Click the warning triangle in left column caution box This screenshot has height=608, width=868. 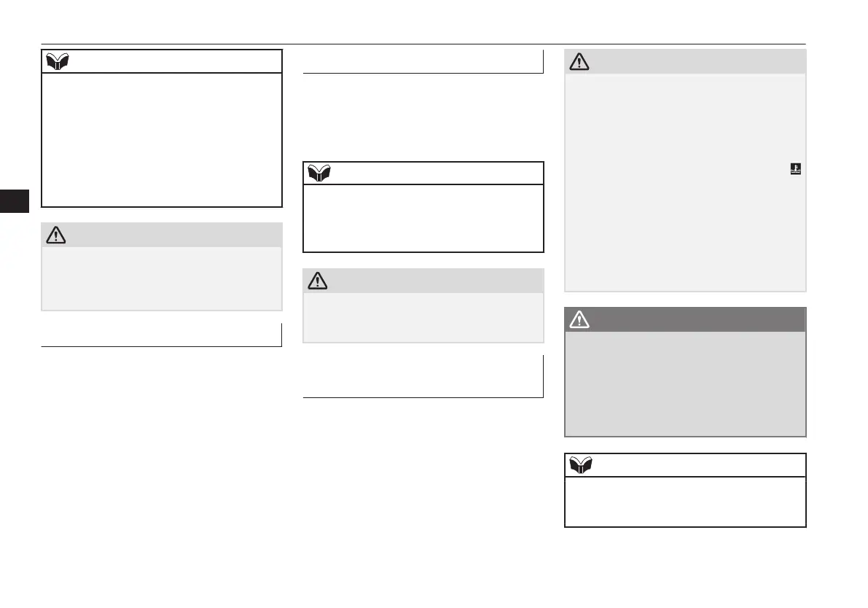pos(56,235)
